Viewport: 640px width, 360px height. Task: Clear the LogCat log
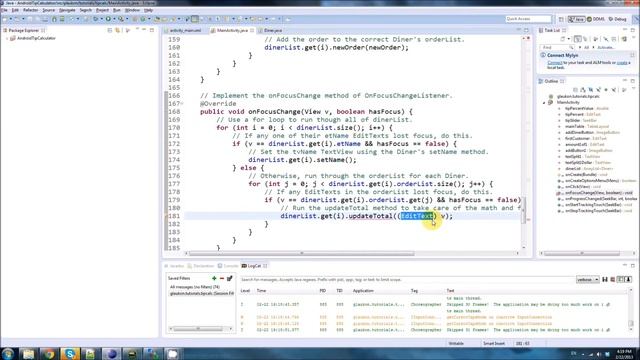(x=612, y=280)
